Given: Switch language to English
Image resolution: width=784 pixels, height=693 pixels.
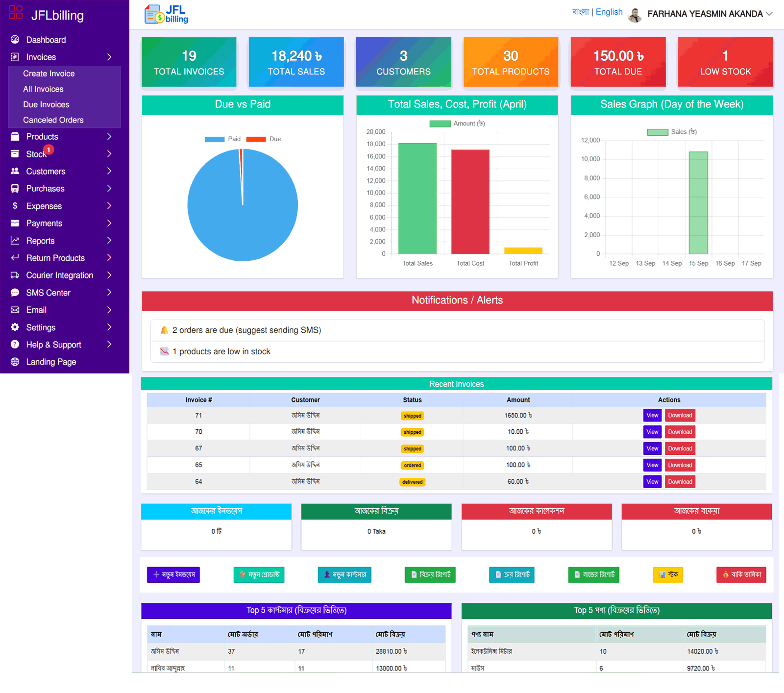Looking at the screenshot, I should pos(609,12).
